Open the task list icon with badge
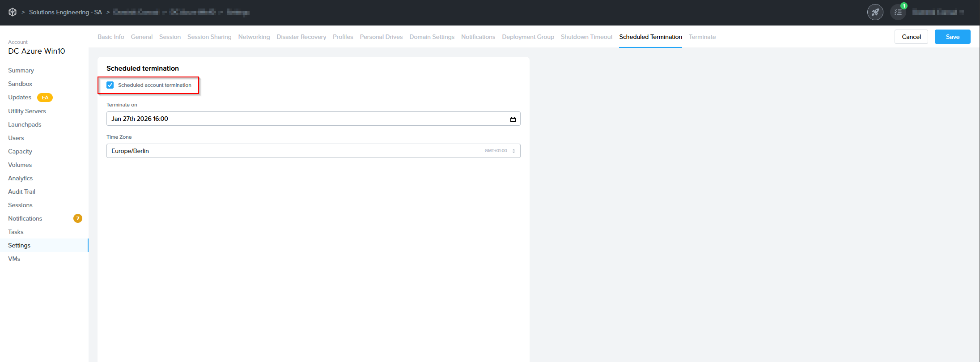 point(898,12)
